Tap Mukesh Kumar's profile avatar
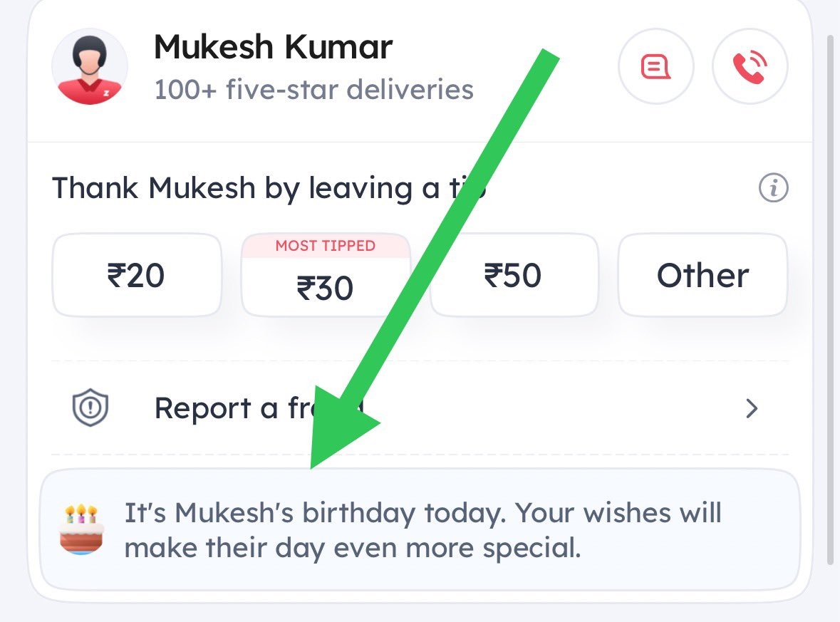The height and width of the screenshot is (622, 840). [90, 68]
